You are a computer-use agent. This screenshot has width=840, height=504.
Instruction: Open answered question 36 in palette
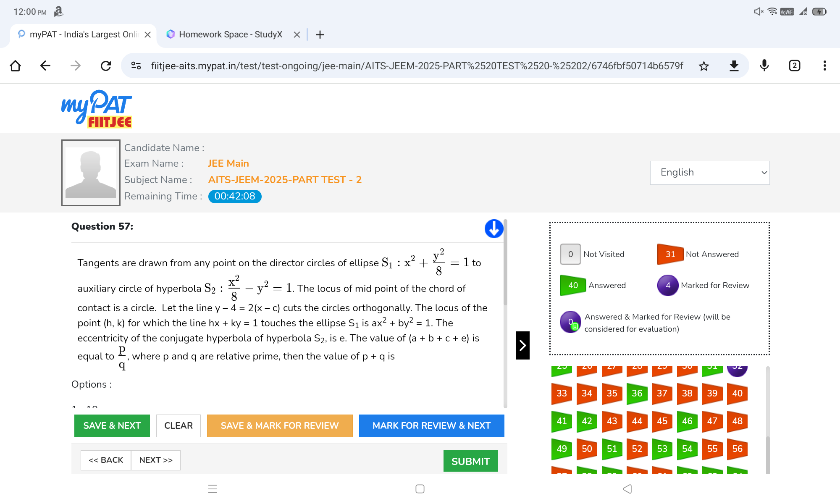[x=637, y=394]
